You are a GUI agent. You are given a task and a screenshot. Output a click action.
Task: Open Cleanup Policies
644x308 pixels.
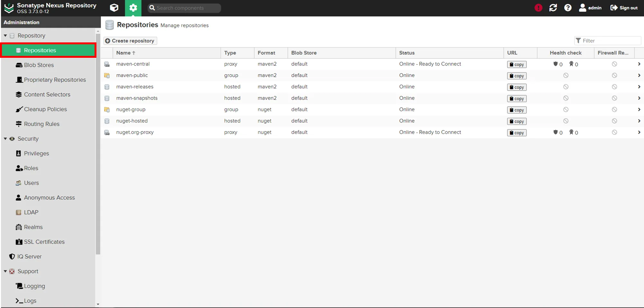pyautogui.click(x=41, y=110)
